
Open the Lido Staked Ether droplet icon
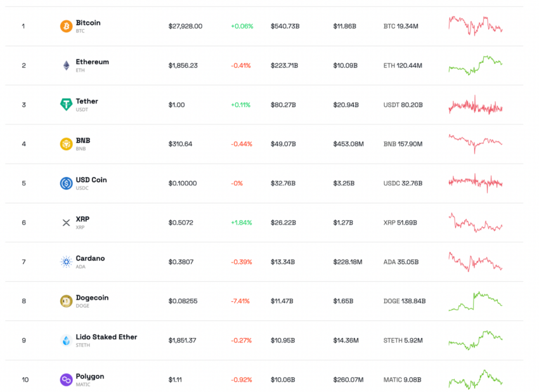click(x=66, y=341)
